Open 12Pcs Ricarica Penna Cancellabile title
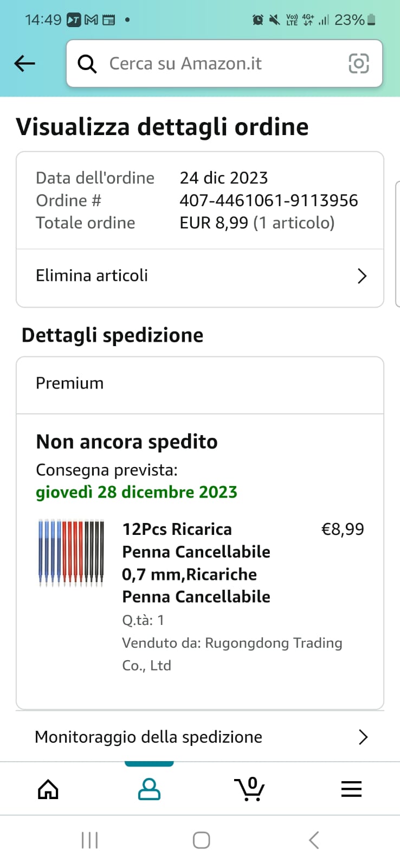Image resolution: width=400 pixels, height=868 pixels. [x=196, y=563]
